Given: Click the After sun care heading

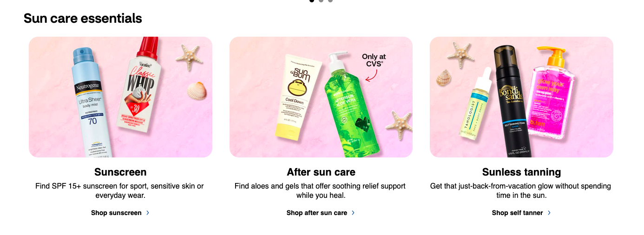Looking at the screenshot, I should pyautogui.click(x=321, y=172).
